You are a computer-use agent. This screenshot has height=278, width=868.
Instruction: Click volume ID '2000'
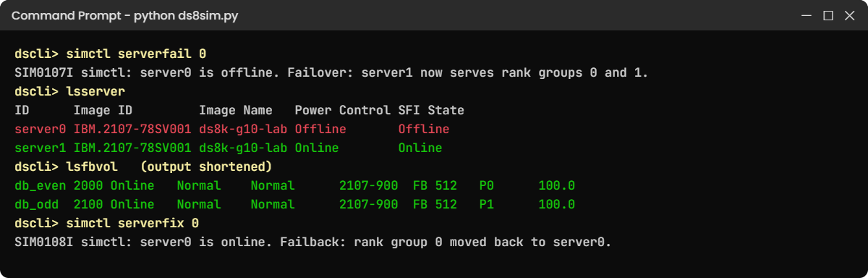pos(88,186)
